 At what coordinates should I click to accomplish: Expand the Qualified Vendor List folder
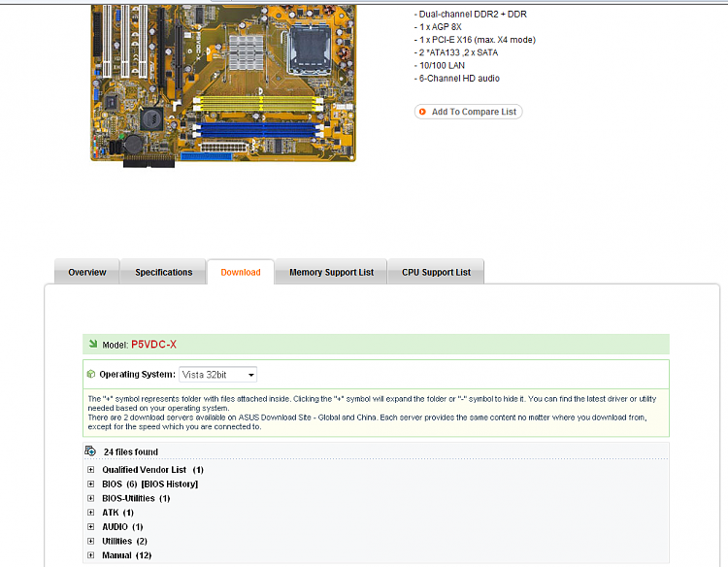click(91, 470)
